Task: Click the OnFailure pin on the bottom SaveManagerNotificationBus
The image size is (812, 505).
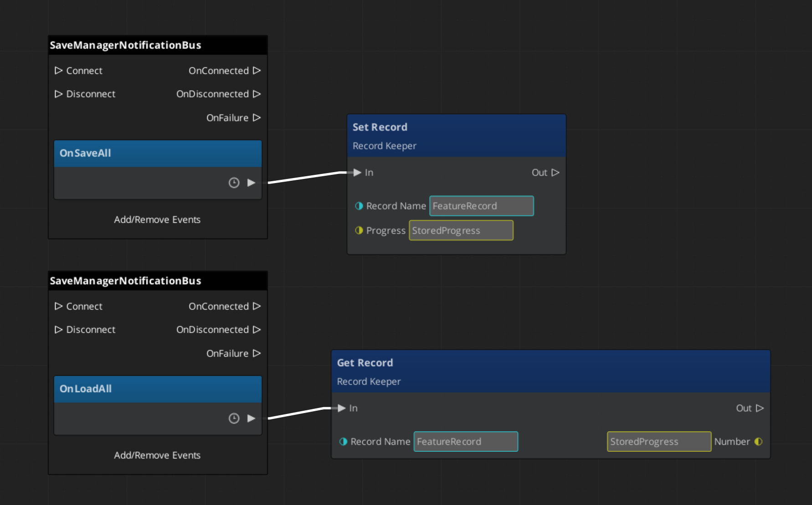Action: (x=257, y=353)
